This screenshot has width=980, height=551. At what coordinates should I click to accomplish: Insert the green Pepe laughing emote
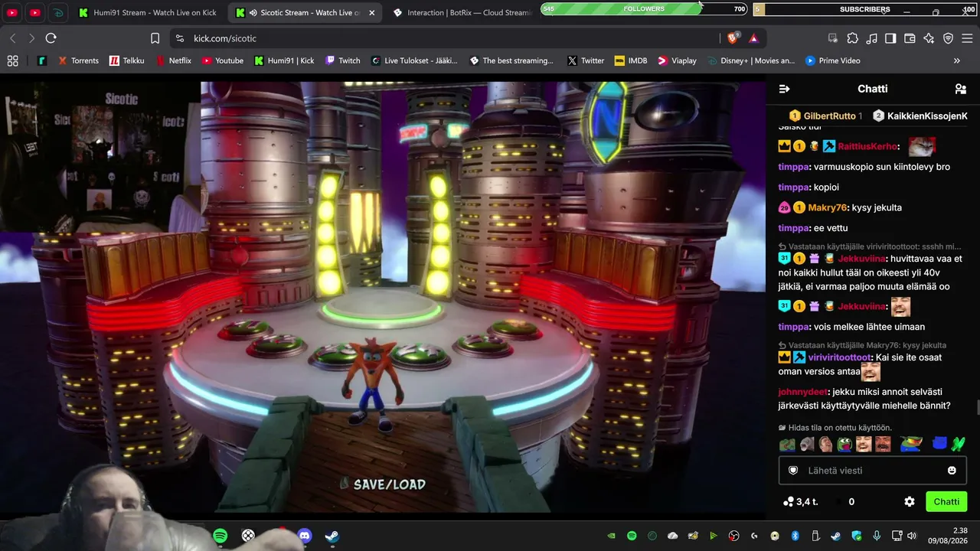tap(844, 445)
